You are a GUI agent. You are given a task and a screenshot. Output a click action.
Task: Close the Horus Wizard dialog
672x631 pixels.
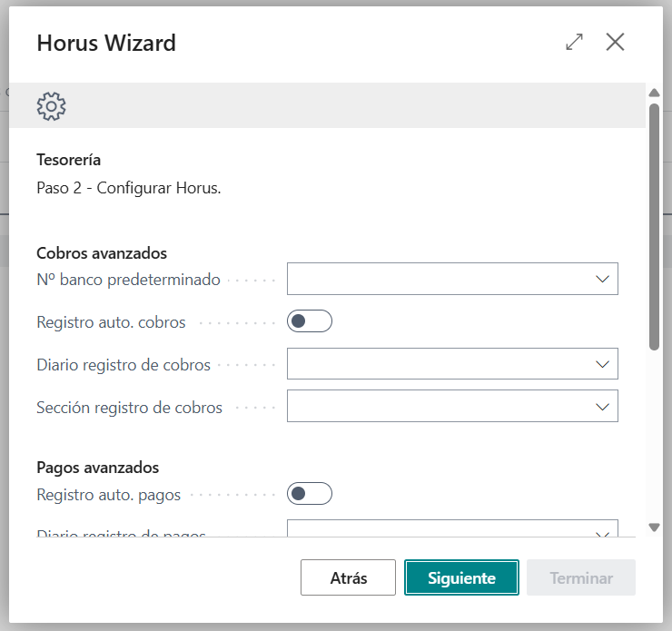pos(615,42)
